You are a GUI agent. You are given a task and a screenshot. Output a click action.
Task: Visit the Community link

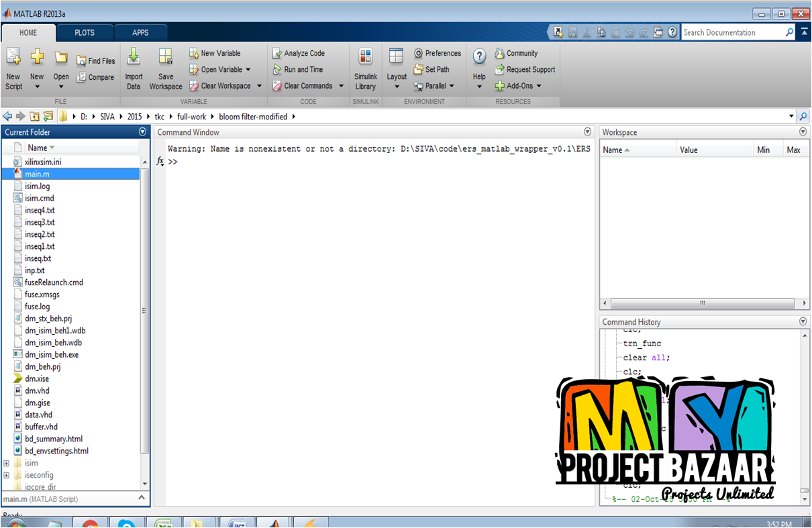pos(516,54)
